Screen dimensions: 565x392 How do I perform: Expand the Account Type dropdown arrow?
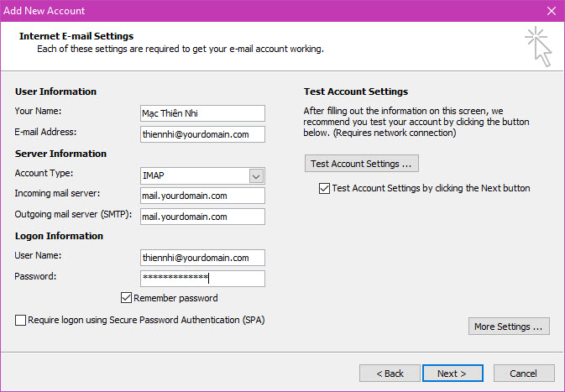point(257,175)
